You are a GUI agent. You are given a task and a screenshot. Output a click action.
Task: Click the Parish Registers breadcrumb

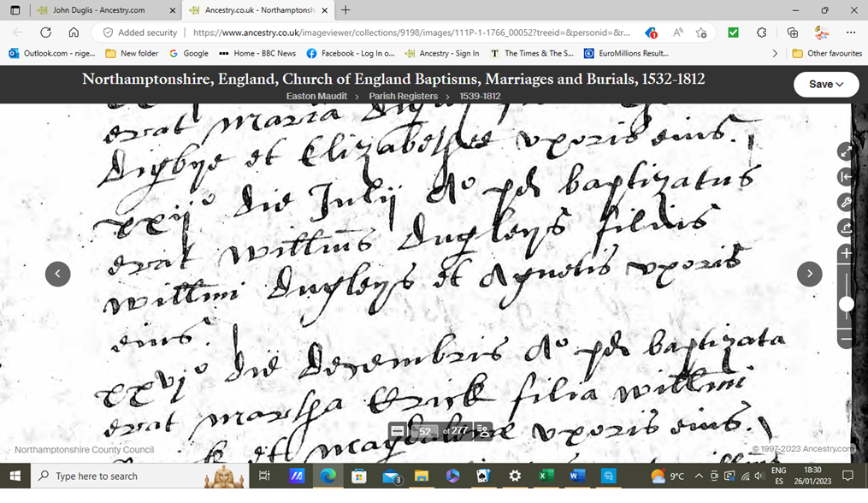click(403, 97)
